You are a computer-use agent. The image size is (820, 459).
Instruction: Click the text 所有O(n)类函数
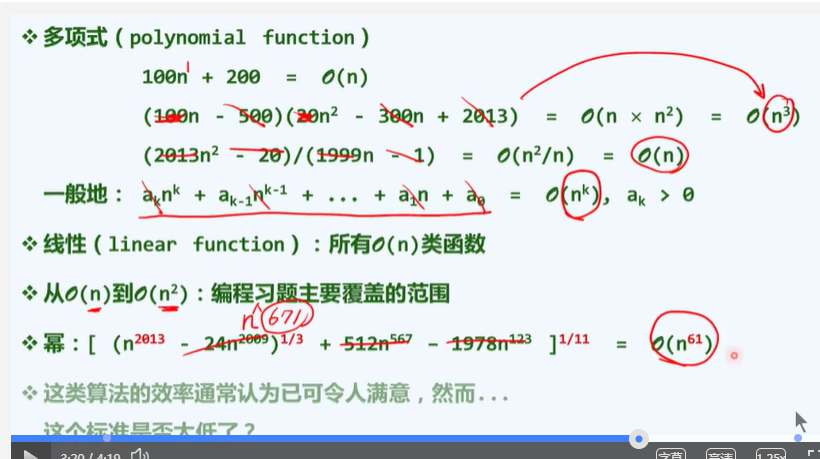pos(407,244)
